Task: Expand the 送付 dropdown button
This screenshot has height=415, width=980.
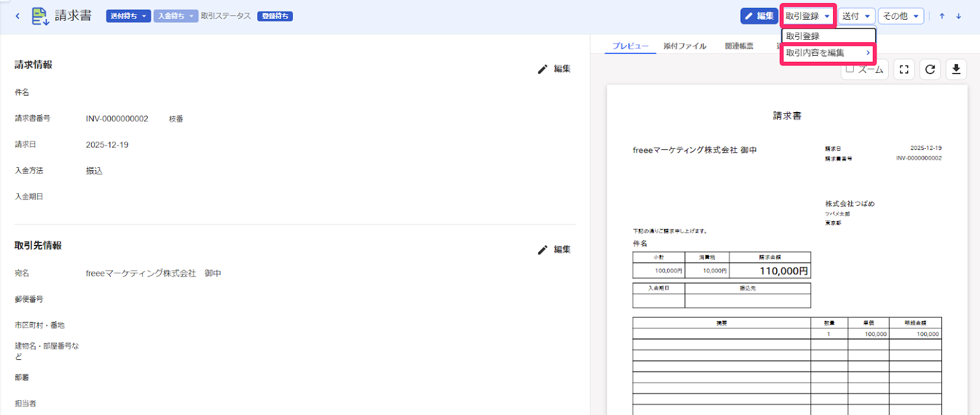Action: 856,16
